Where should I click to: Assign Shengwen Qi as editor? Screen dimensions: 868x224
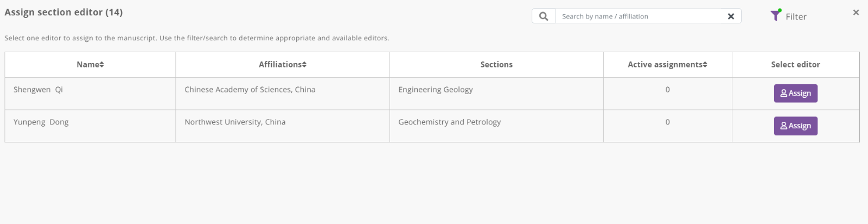(795, 94)
